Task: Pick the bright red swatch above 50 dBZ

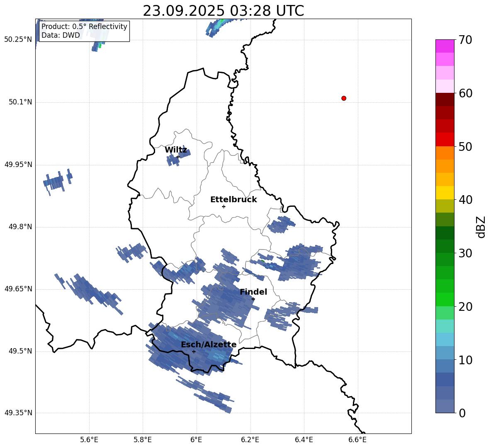Action: (445, 140)
